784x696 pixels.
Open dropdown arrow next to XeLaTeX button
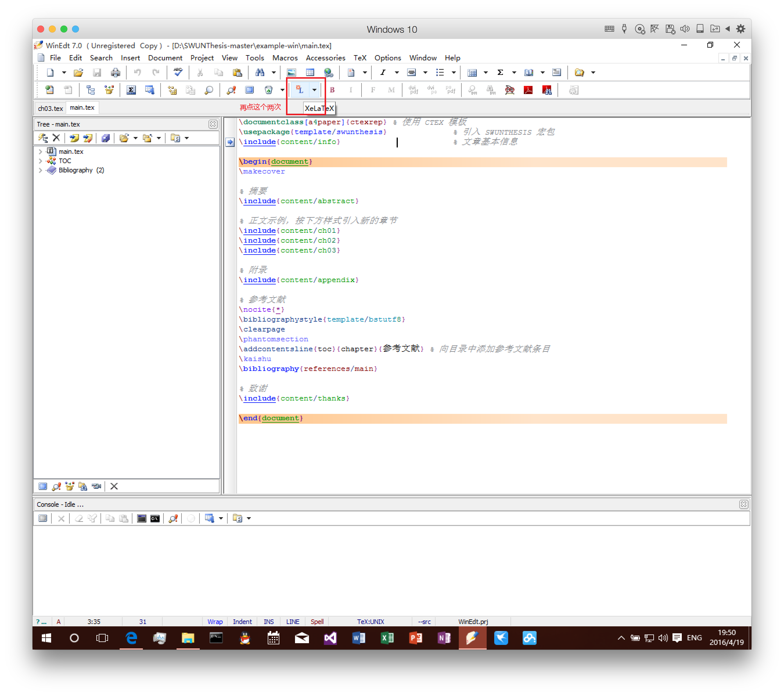314,90
